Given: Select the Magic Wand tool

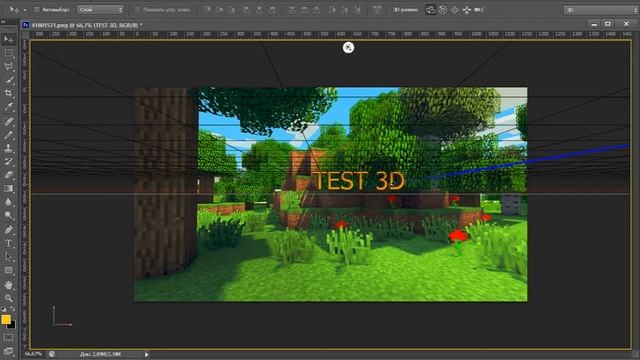Looking at the screenshot, I should click(x=8, y=80).
